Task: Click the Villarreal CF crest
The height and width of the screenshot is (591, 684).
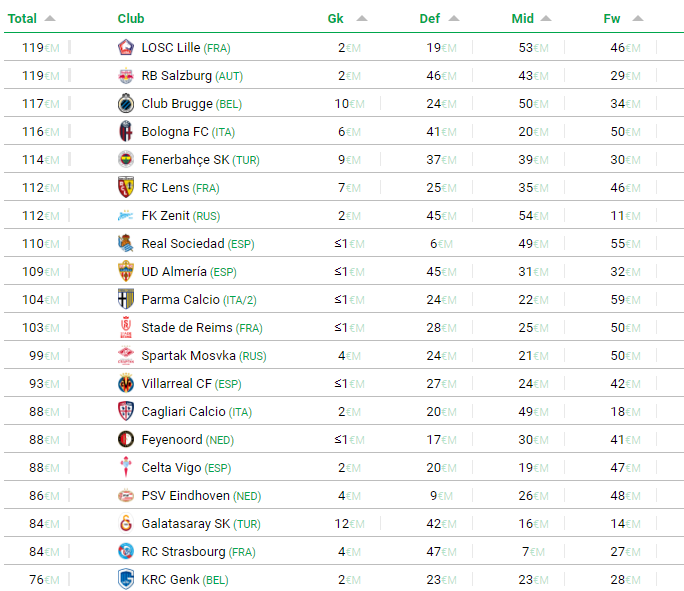Action: [126, 383]
